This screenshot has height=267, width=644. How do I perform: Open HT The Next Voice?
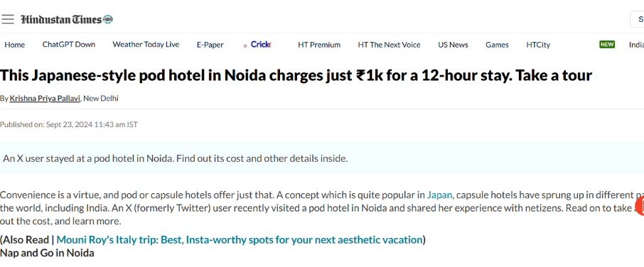click(389, 45)
